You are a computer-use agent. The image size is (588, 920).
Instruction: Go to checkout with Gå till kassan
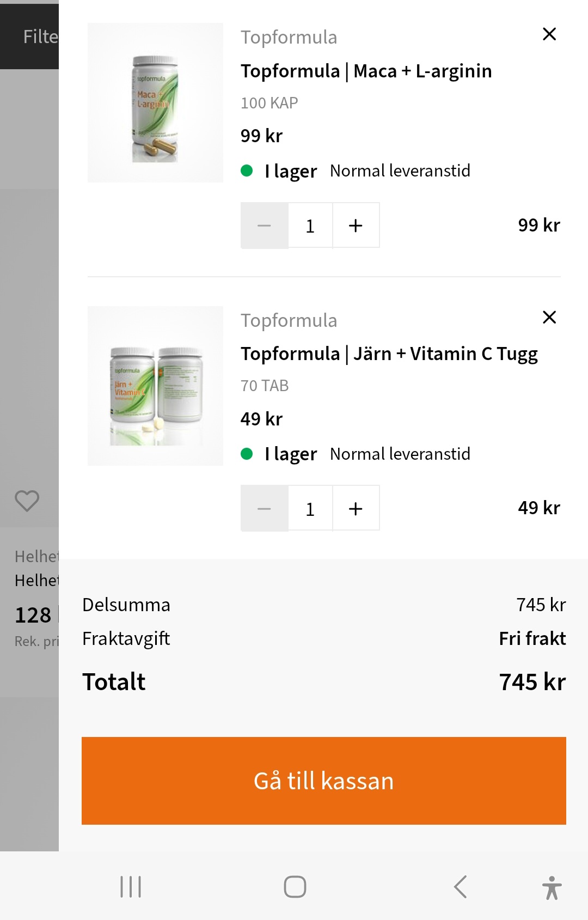click(323, 781)
